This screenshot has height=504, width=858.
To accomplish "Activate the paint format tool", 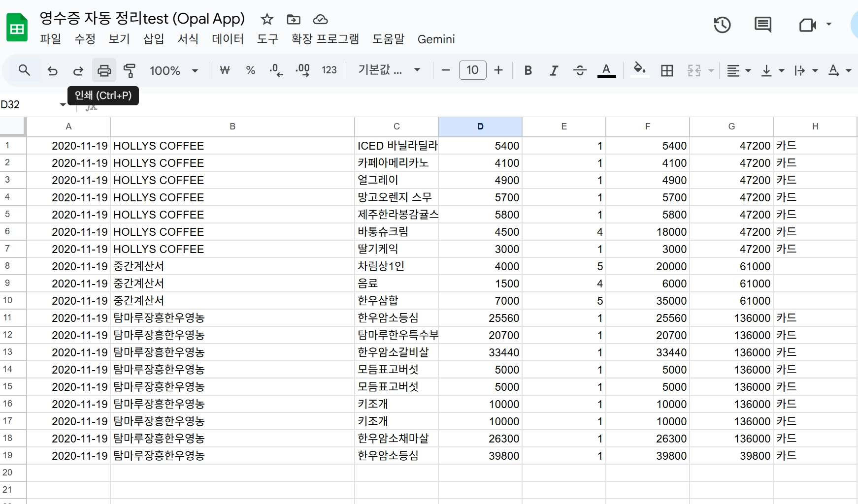I will (x=130, y=70).
